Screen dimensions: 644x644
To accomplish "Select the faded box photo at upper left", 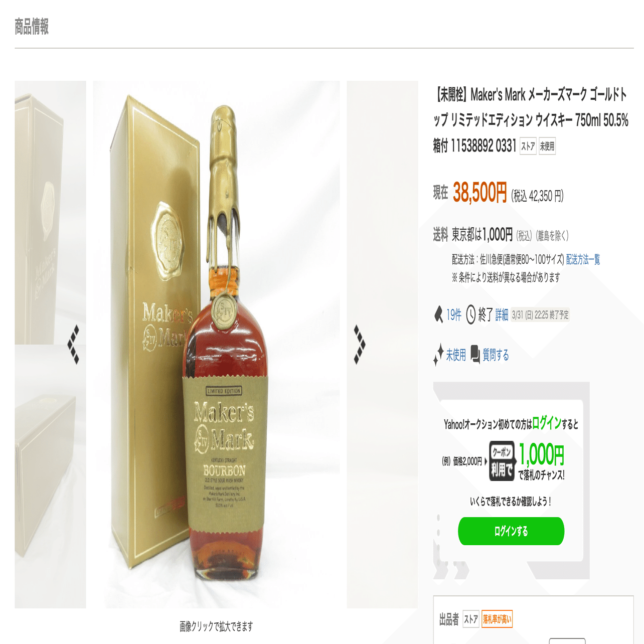I will (50, 212).
